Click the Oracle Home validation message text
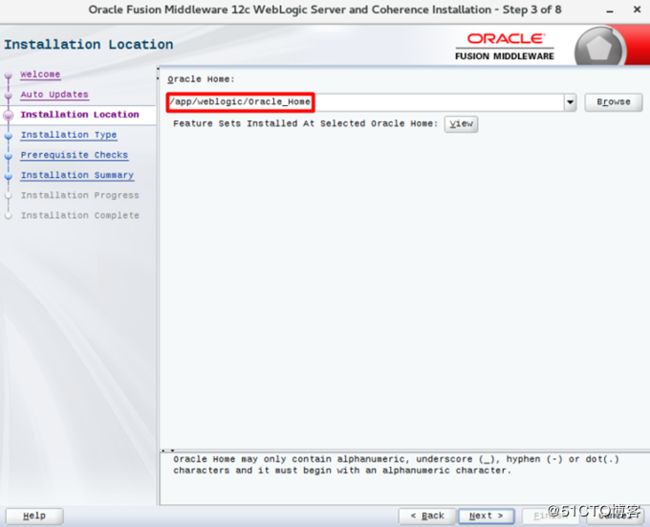650x527 pixels. click(396, 465)
